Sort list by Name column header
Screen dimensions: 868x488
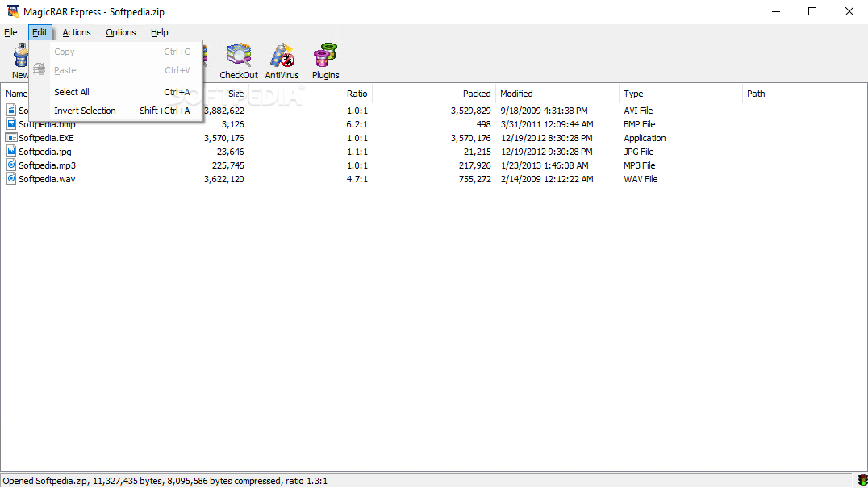(x=17, y=94)
